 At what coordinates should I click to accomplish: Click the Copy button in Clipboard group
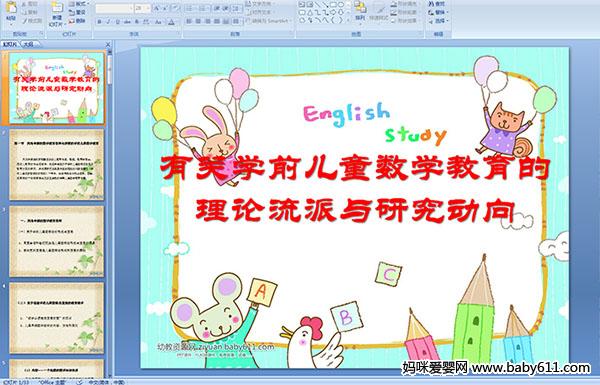click(x=29, y=12)
